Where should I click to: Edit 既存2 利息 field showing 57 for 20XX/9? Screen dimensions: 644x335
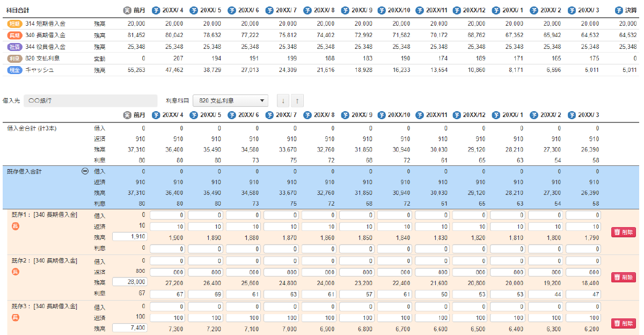[357, 295]
